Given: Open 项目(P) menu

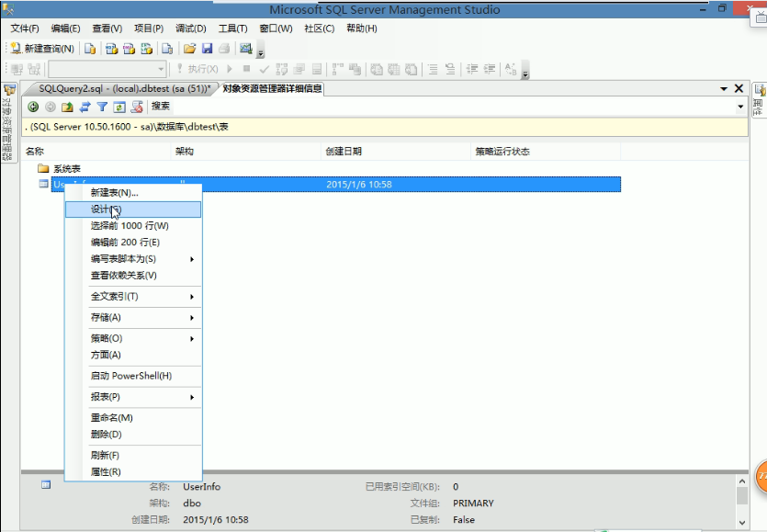Looking at the screenshot, I should [149, 28].
